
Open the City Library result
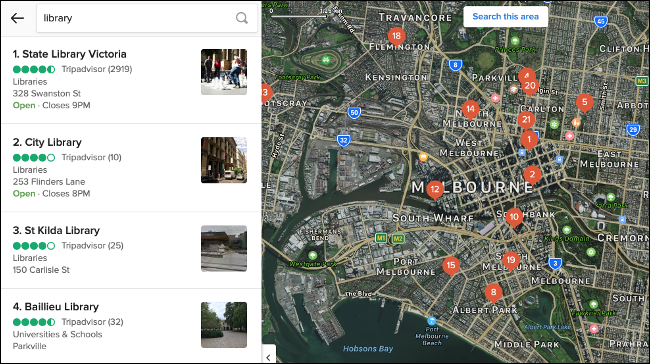[131, 167]
